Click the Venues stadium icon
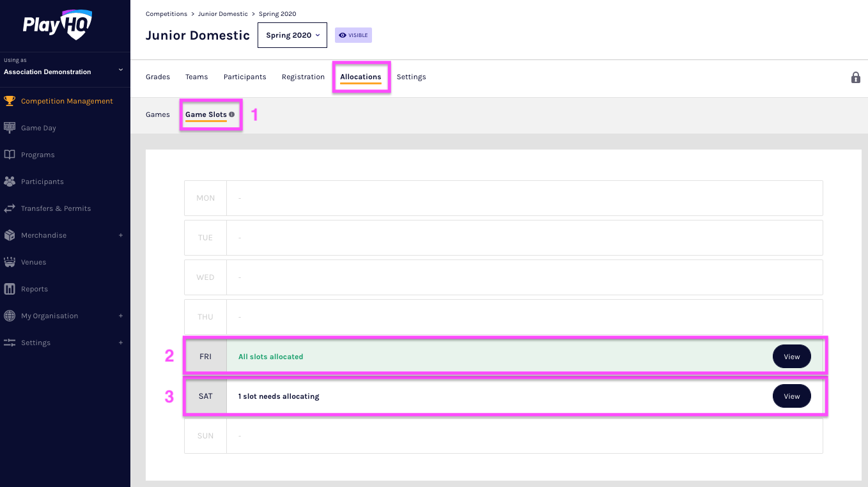868x487 pixels. pyautogui.click(x=10, y=262)
